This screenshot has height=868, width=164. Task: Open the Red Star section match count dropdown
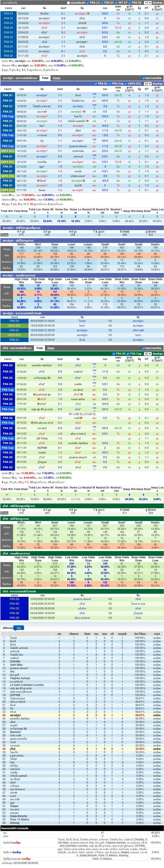click(x=148, y=354)
